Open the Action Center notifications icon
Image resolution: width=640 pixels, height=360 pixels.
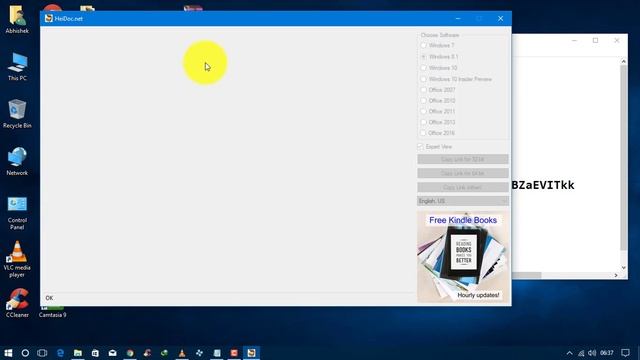(x=625, y=353)
